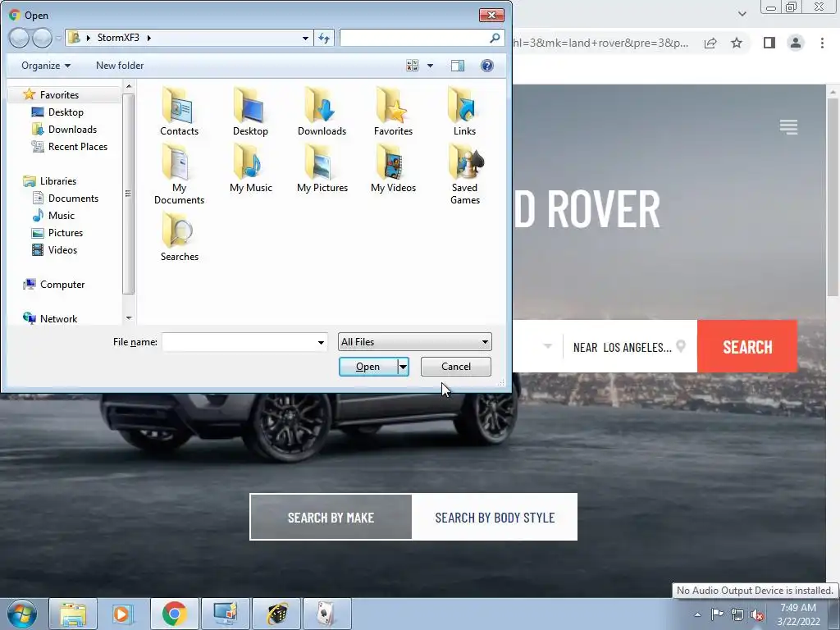
Task: Click the Change your view icon
Action: [412, 66]
